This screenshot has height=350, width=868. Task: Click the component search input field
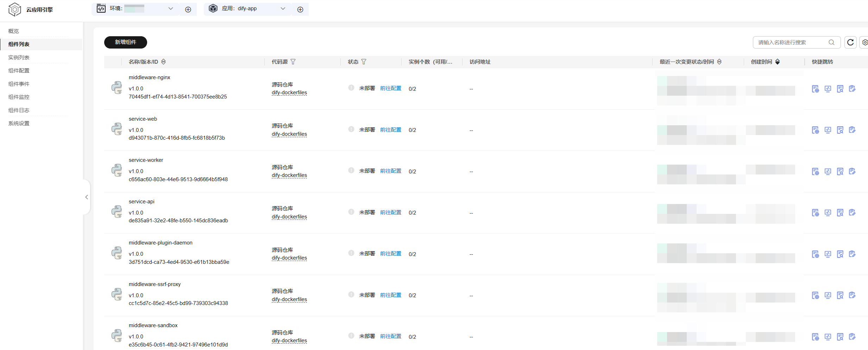click(792, 42)
